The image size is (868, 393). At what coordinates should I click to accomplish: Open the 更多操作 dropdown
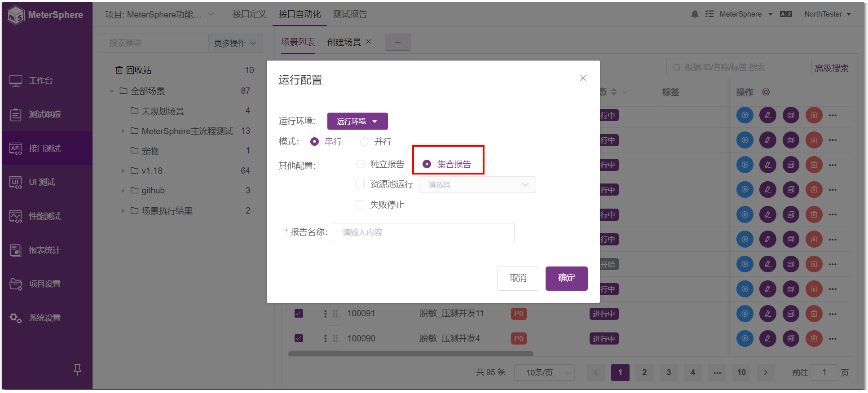[x=235, y=43]
